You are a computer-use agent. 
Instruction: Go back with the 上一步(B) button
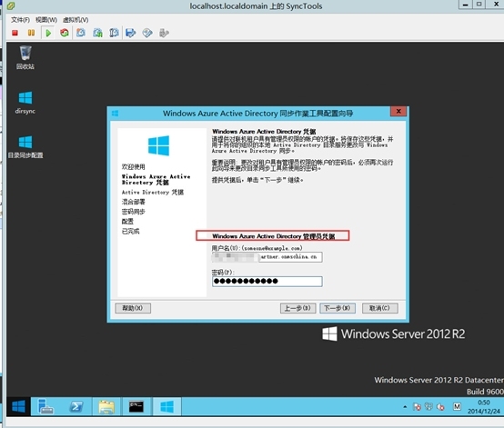click(x=298, y=308)
